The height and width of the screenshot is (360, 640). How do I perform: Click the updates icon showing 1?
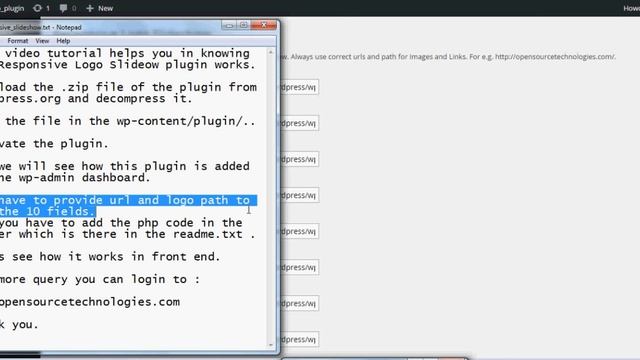coord(41,8)
